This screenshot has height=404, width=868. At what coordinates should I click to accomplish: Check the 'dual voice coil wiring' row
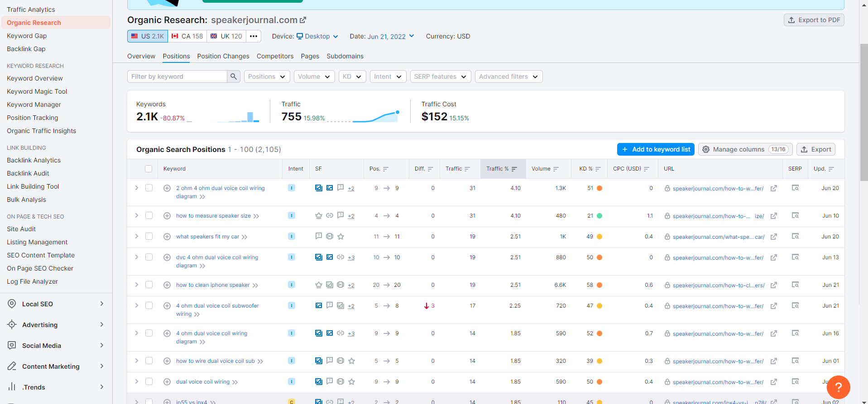[149, 381]
